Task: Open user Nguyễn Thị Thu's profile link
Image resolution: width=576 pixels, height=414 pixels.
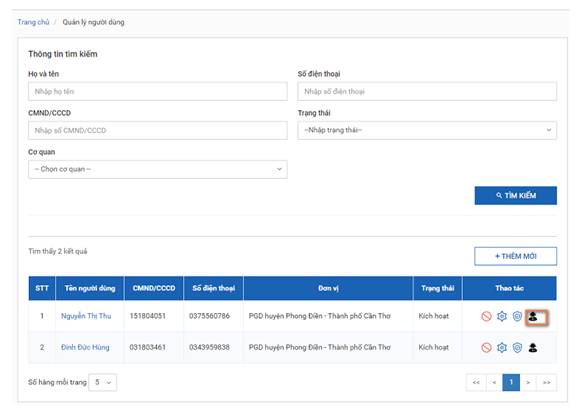Action: pyautogui.click(x=86, y=316)
